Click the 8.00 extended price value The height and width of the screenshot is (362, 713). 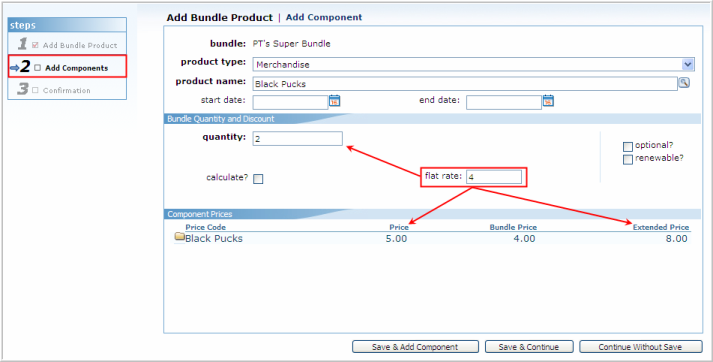point(677,238)
